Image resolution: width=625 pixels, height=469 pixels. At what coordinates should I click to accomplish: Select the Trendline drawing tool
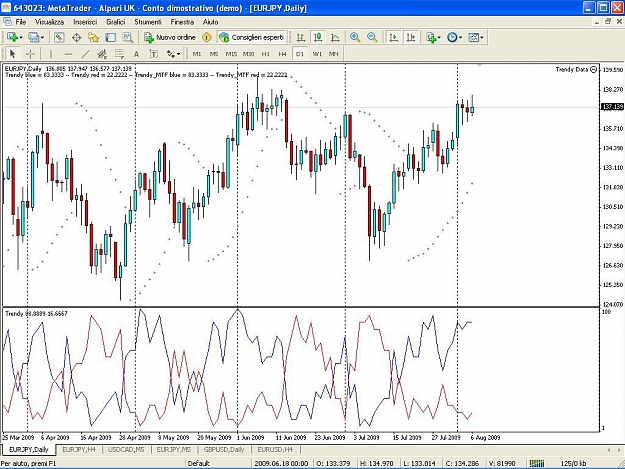pos(85,54)
